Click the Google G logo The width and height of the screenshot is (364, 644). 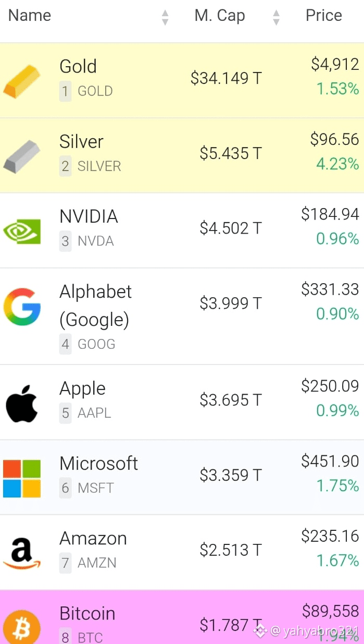[x=22, y=307]
